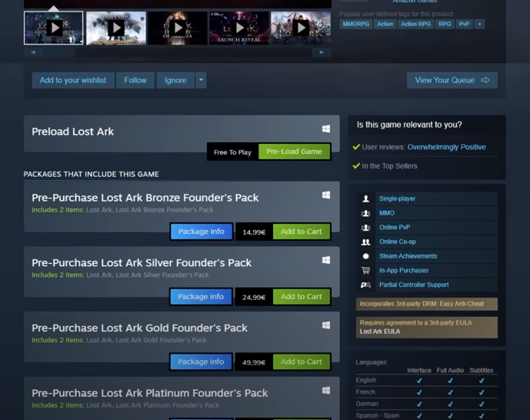Viewport: 530px width, 420px height.
Task: Ignore this game
Action: 175,80
